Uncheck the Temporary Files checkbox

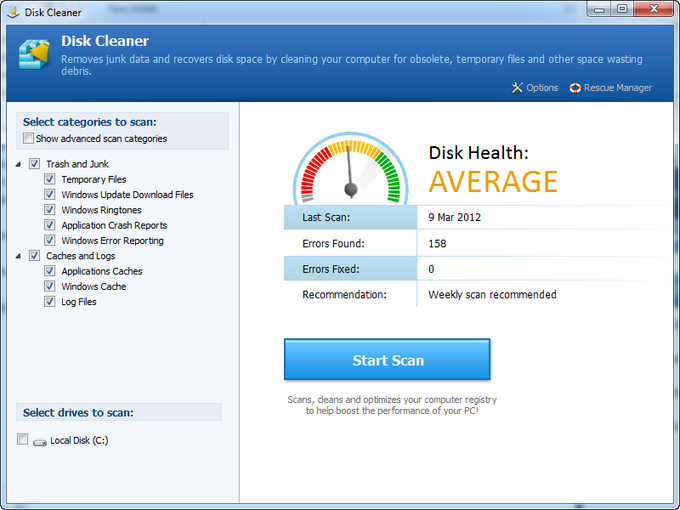click(50, 180)
